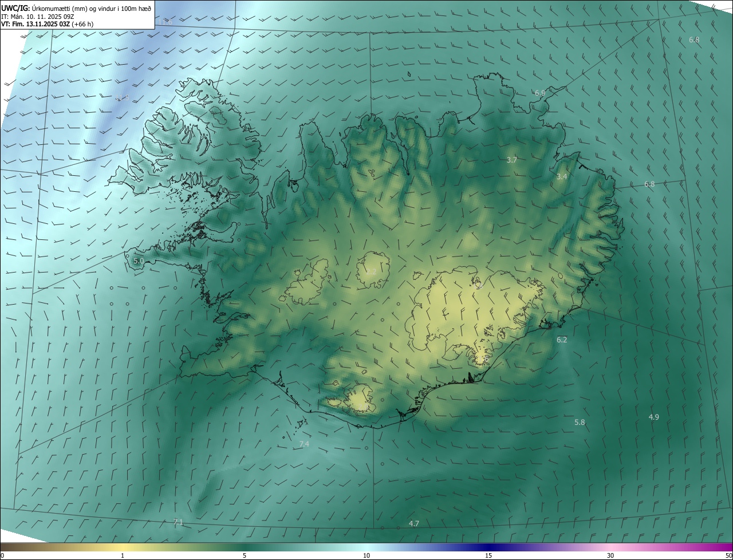This screenshot has height=560, width=733.
Task: Click the 5 tick label on the color scale
Action: [x=245, y=555]
